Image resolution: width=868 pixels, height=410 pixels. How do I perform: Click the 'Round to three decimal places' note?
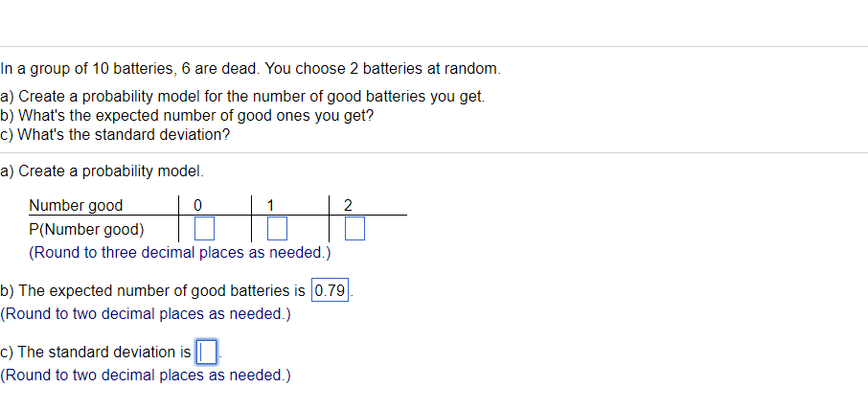(x=180, y=254)
